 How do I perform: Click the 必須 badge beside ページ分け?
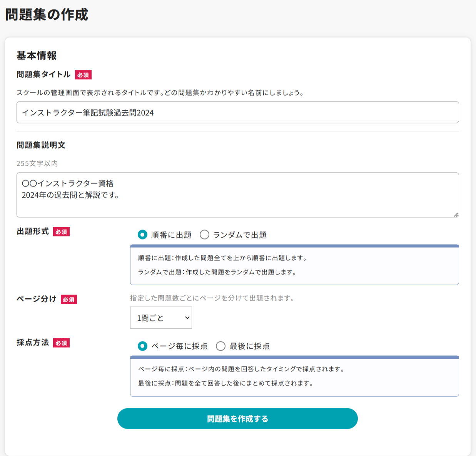tap(69, 300)
